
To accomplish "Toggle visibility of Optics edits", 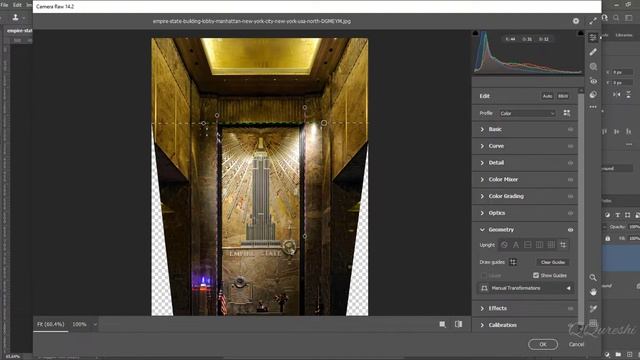I will pyautogui.click(x=570, y=213).
